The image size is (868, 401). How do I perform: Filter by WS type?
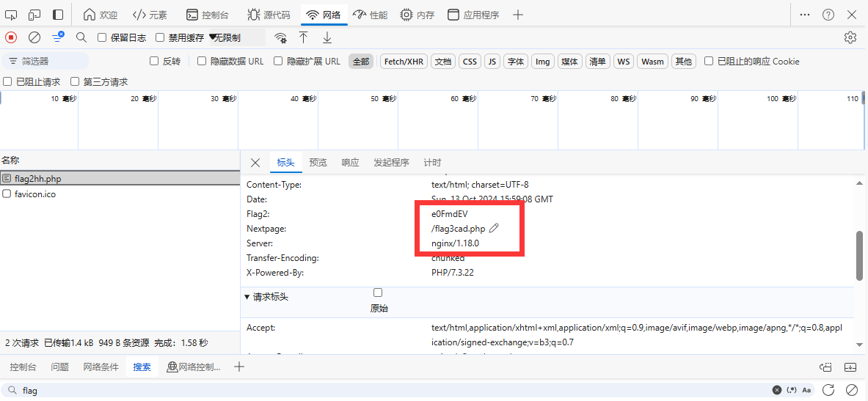(624, 62)
